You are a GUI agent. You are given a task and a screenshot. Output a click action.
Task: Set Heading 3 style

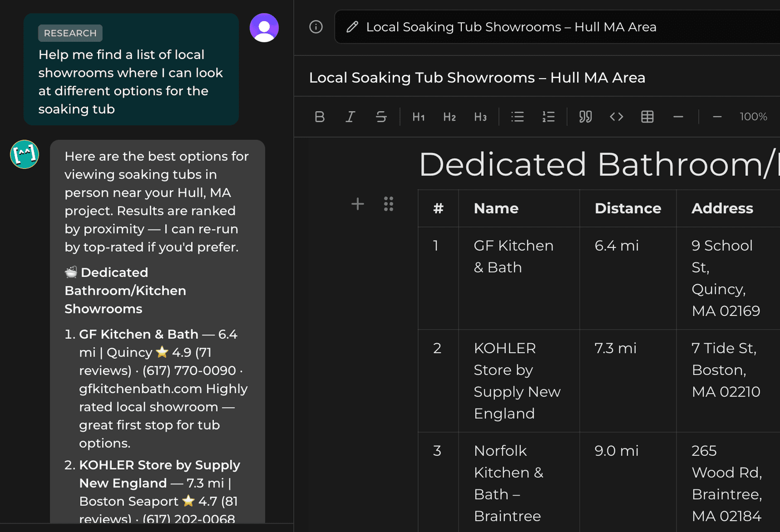point(480,117)
